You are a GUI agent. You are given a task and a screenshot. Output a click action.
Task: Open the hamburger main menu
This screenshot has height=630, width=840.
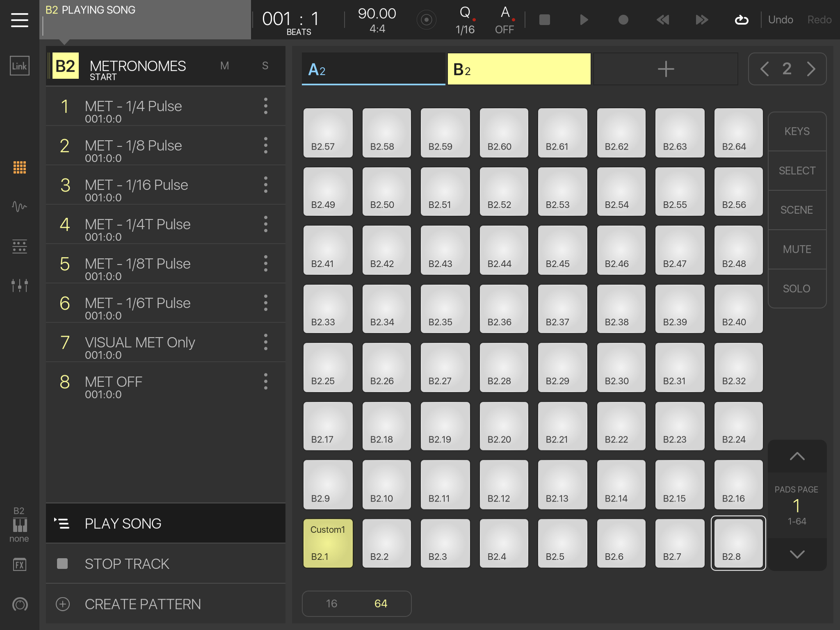tap(19, 20)
